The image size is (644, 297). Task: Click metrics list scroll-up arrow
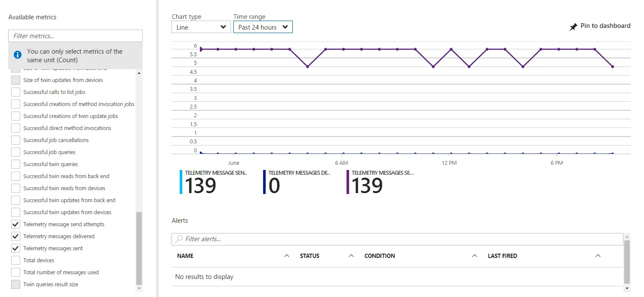(139, 73)
